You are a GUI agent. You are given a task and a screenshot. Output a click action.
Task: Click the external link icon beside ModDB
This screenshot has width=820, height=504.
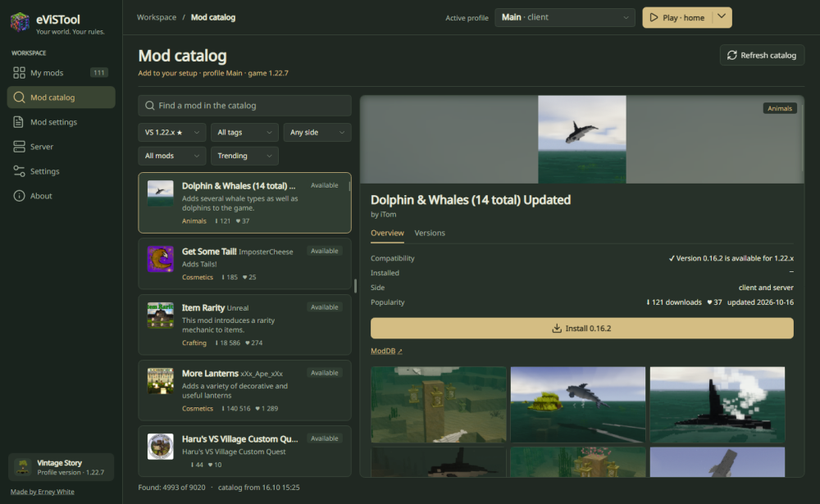click(399, 352)
